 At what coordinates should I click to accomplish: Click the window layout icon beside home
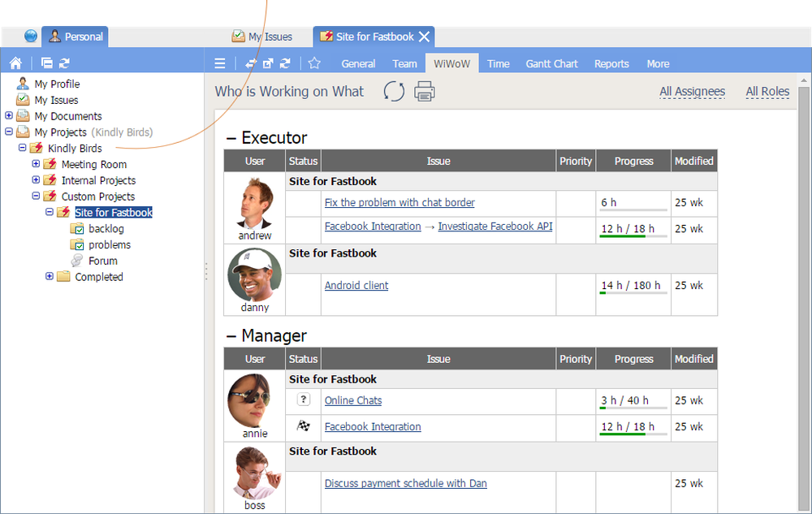pos(46,63)
